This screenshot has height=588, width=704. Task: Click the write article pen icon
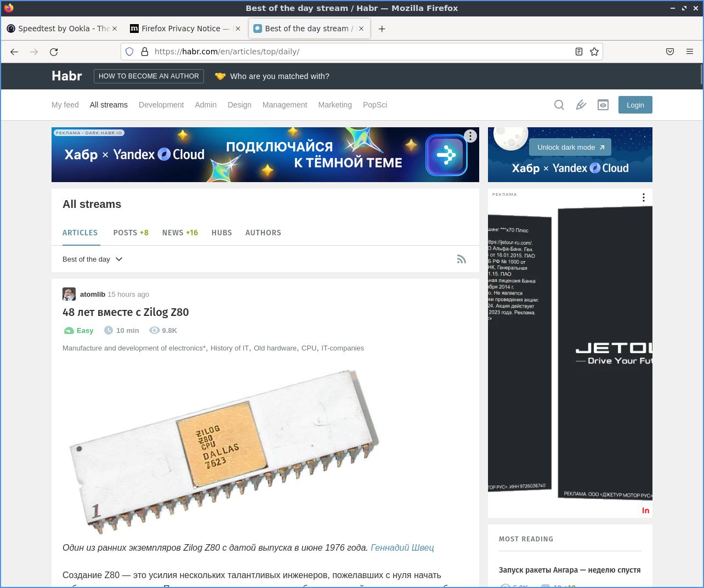pos(581,105)
